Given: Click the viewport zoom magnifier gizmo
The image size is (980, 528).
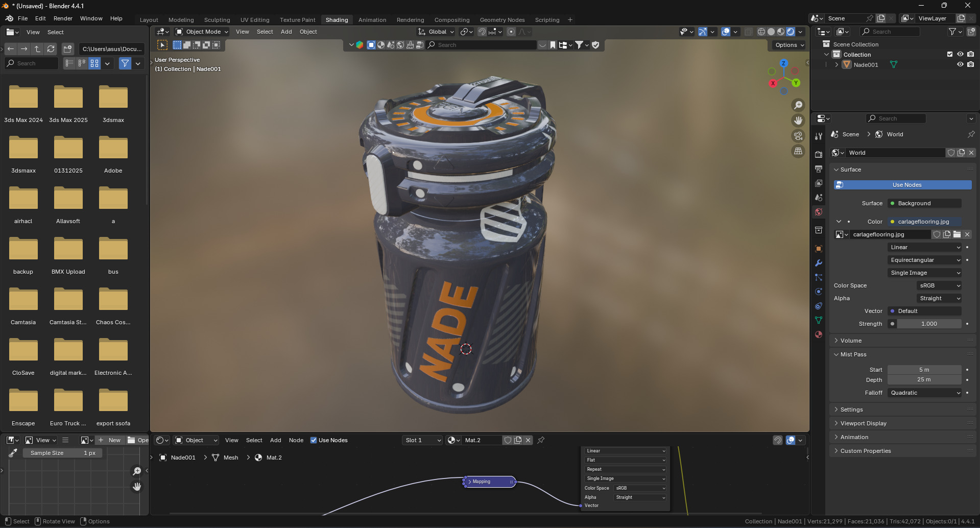Looking at the screenshot, I should pyautogui.click(x=798, y=105).
